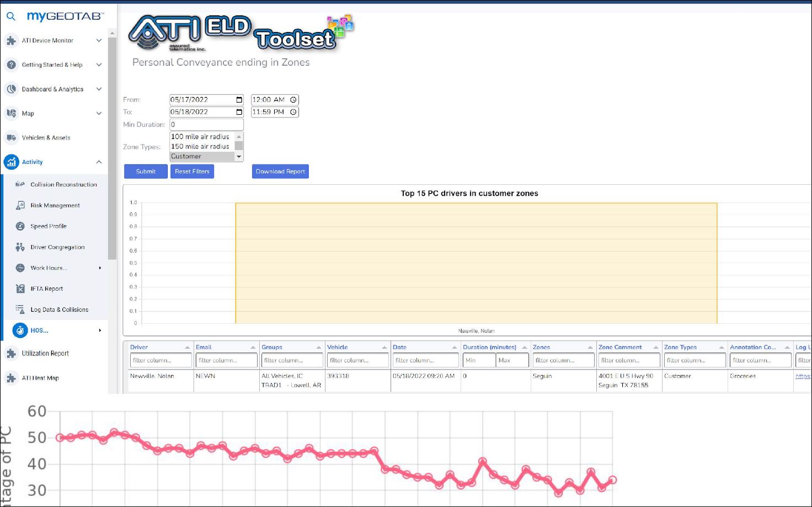Click the Duration Min filter field
Viewport: 812px width, 507px height.
(479, 360)
